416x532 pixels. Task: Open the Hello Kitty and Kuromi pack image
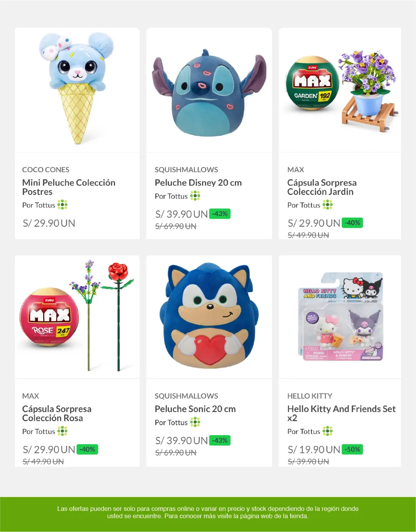(340, 317)
